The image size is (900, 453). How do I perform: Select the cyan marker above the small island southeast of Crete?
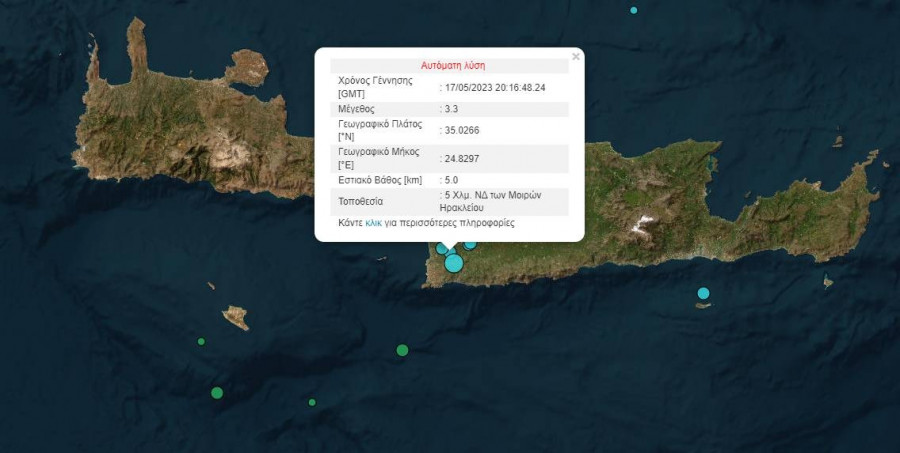click(703, 293)
